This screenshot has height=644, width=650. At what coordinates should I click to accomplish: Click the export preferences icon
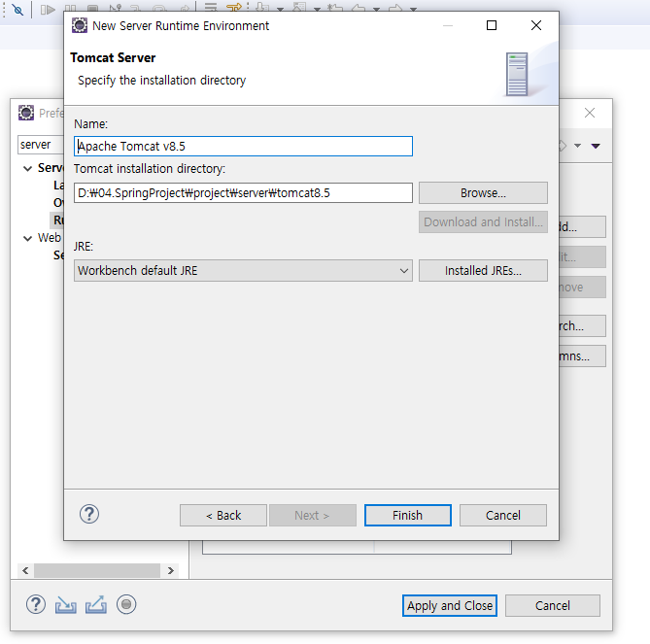[x=96, y=604]
